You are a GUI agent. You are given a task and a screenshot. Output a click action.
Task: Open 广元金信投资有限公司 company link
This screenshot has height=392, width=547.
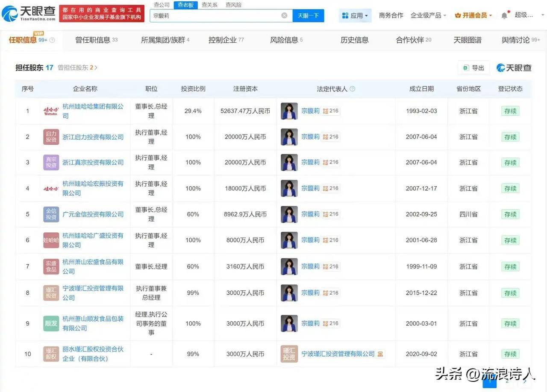[x=93, y=214]
